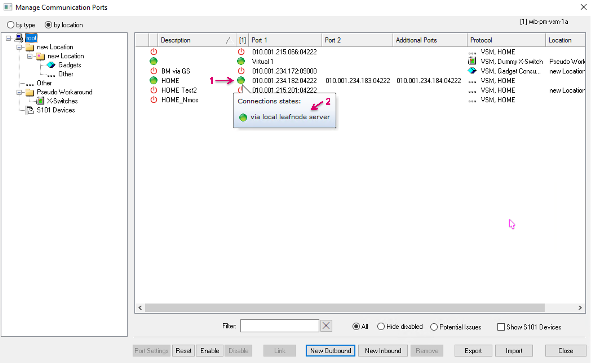Click the S101 Devices icon in tree
The width and height of the screenshot is (591, 364).
click(30, 110)
